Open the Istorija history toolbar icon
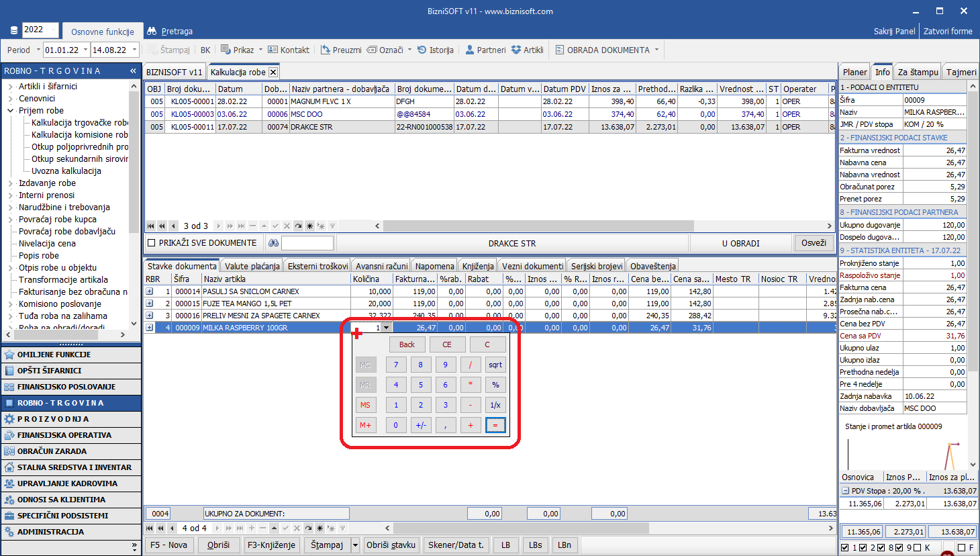980x556 pixels. (422, 50)
